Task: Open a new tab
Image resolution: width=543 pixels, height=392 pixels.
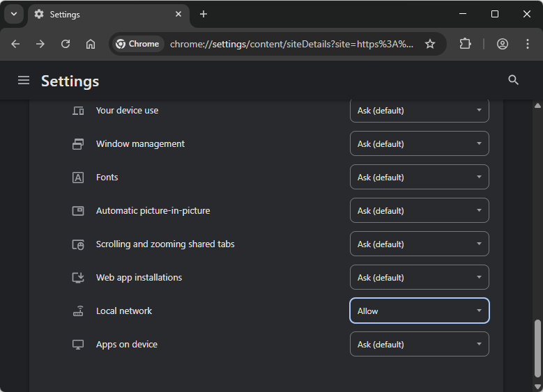Action: coord(204,14)
